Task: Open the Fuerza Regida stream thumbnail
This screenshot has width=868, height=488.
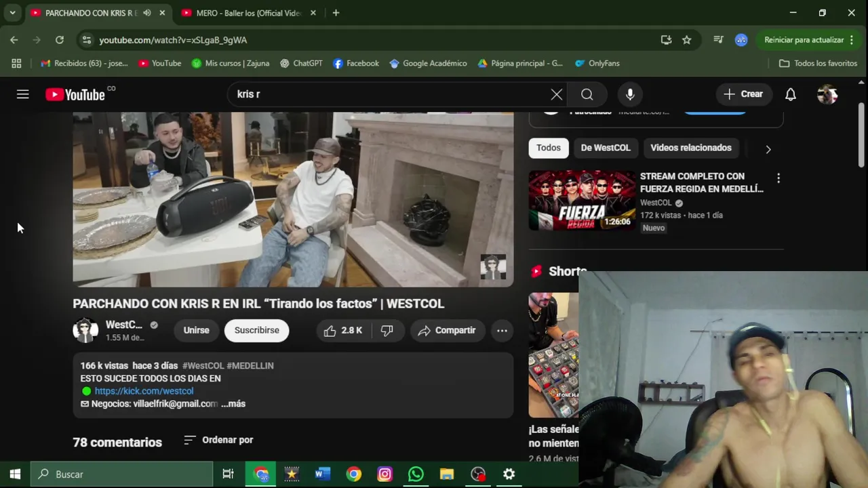Action: coord(582,201)
